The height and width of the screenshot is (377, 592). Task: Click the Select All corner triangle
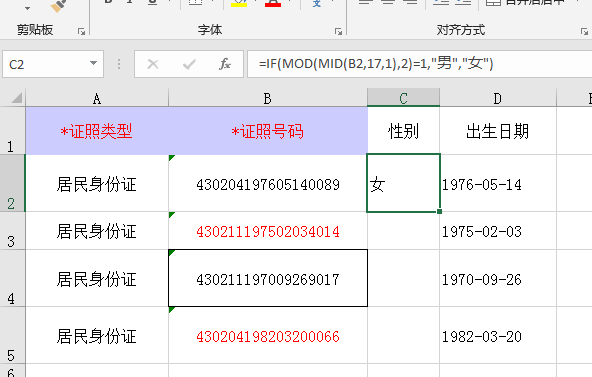coord(16,98)
